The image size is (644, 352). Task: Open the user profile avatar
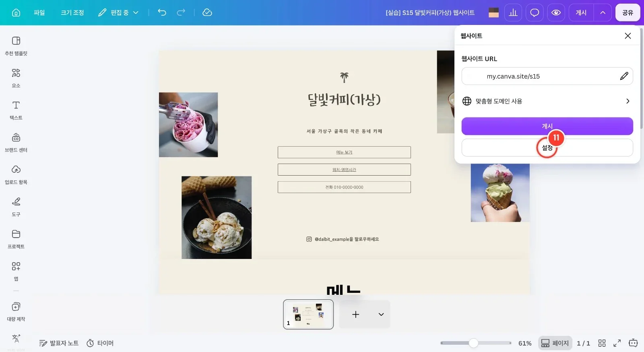pyautogui.click(x=493, y=12)
